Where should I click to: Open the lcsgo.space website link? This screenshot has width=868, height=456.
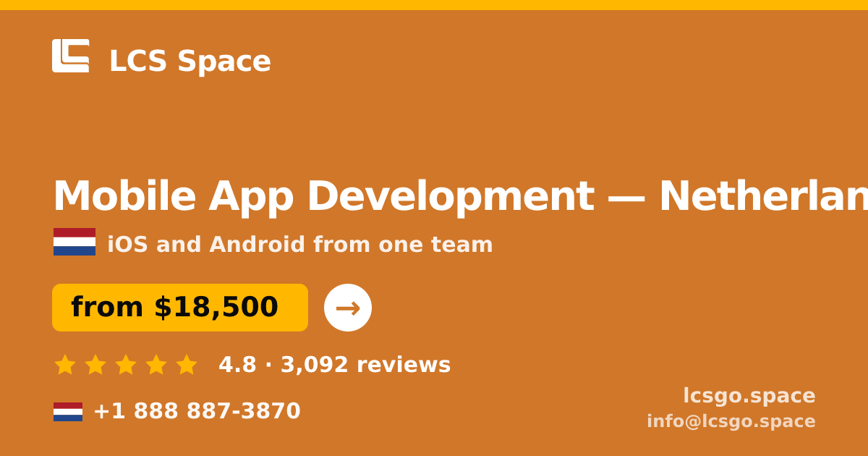pos(749,396)
